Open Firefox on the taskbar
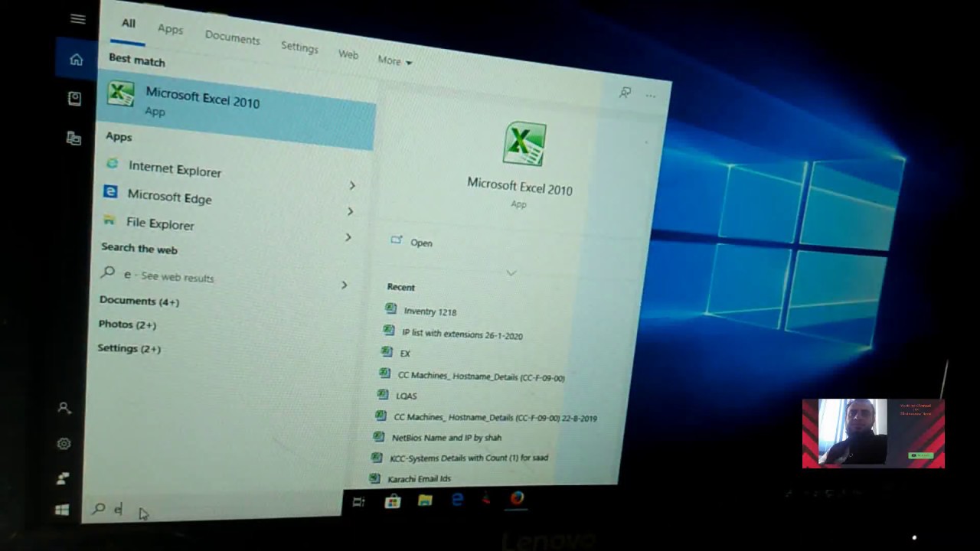The image size is (980, 551). pyautogui.click(x=518, y=498)
